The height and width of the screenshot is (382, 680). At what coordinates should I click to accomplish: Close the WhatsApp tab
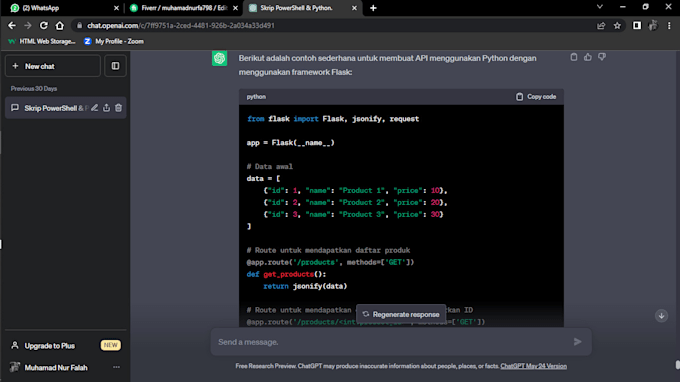tap(116, 8)
